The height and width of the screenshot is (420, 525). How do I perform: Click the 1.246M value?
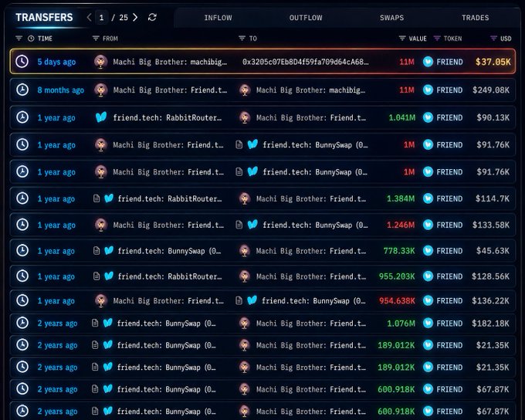pyautogui.click(x=401, y=225)
